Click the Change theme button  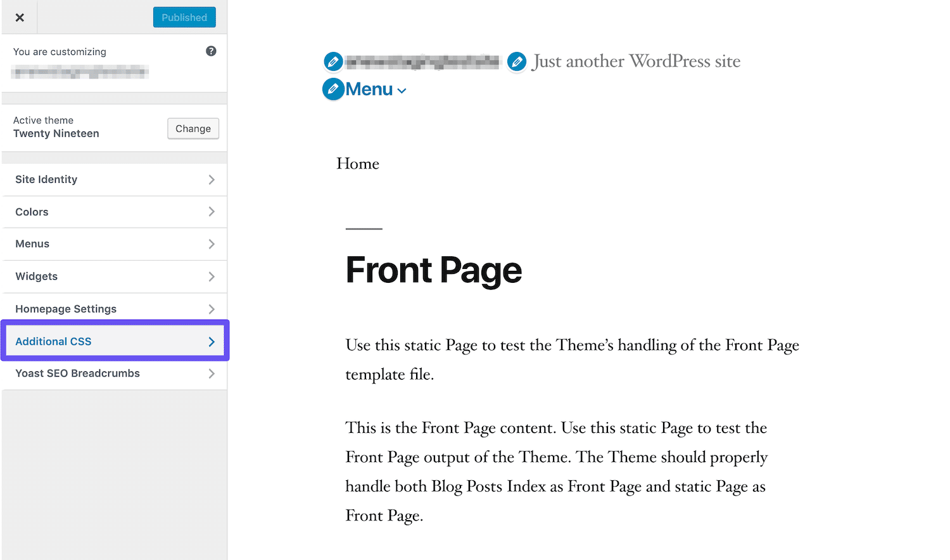pyautogui.click(x=193, y=128)
